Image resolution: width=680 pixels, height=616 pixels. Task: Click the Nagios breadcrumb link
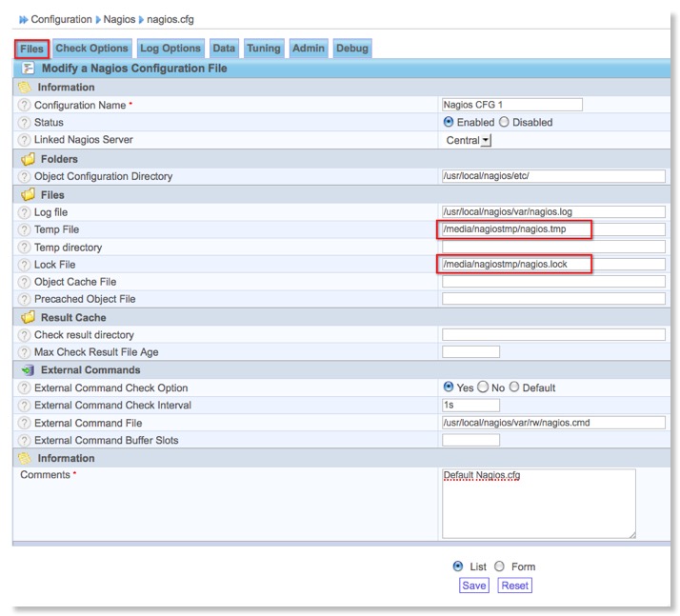pyautogui.click(x=119, y=19)
